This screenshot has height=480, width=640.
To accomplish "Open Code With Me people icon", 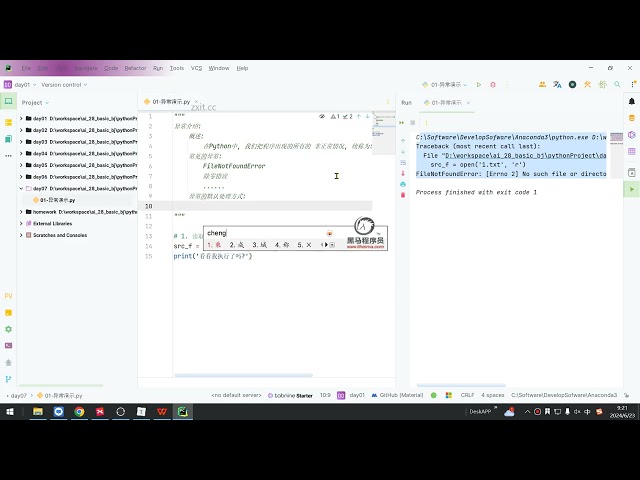I will pos(542,84).
